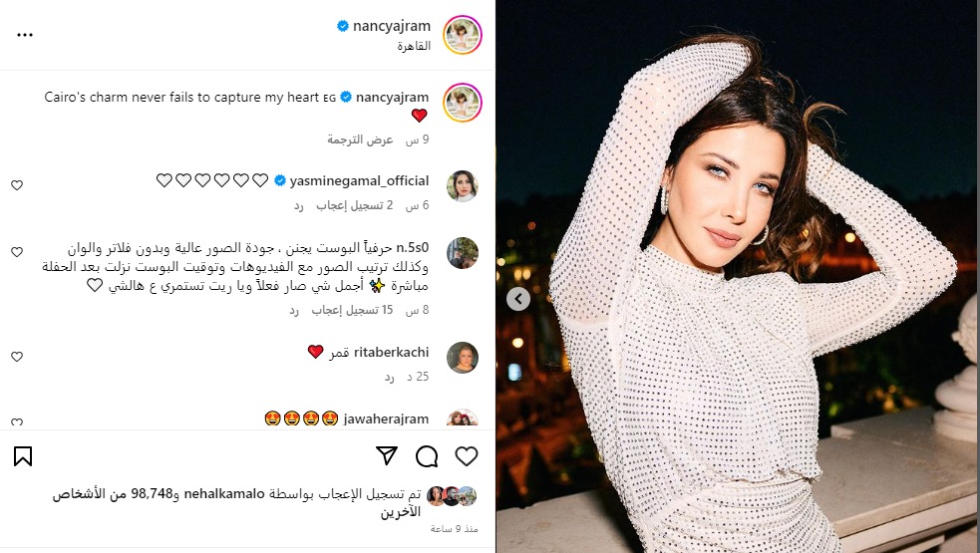Reply to the ritaberkachi comment

coord(390,377)
